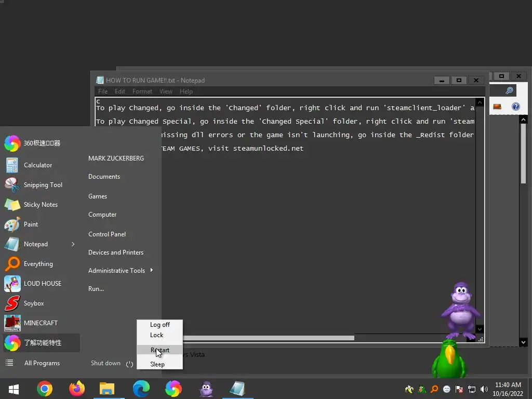This screenshot has height=399, width=532.
Task: Click the power options arrow beside Shut down
Action: 129,364
